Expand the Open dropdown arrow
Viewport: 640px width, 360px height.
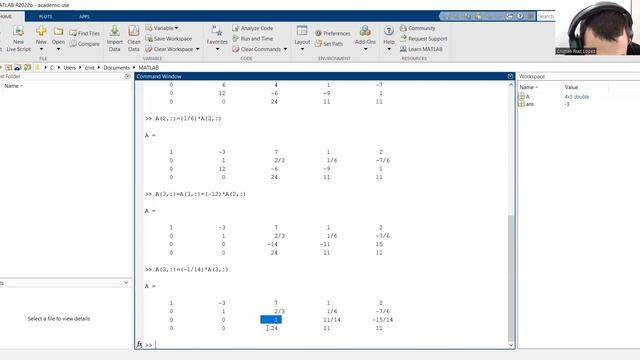pyautogui.click(x=58, y=49)
